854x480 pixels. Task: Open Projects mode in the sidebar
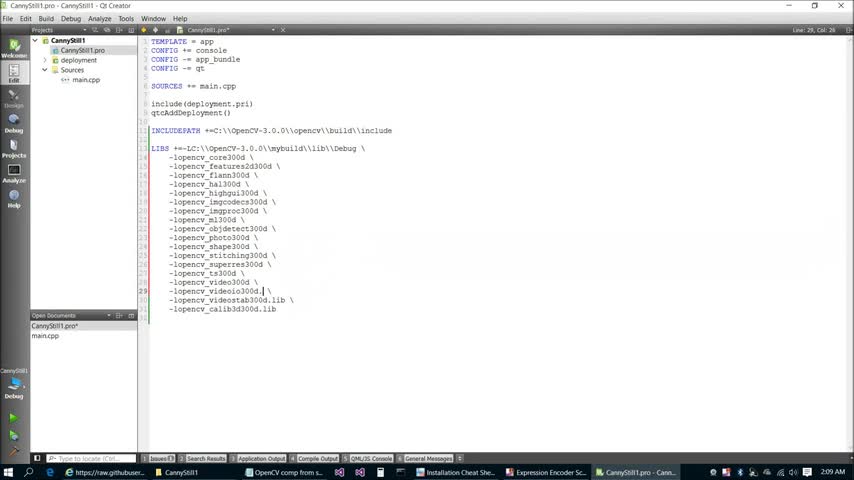(x=14, y=149)
